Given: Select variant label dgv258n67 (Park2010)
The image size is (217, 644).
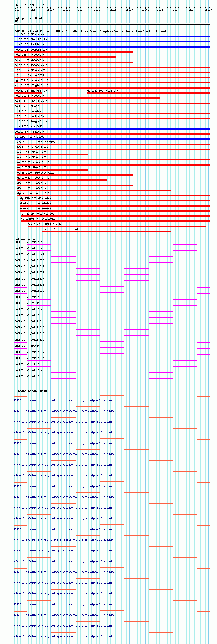Looking at the screenshot, I should coord(29,116).
